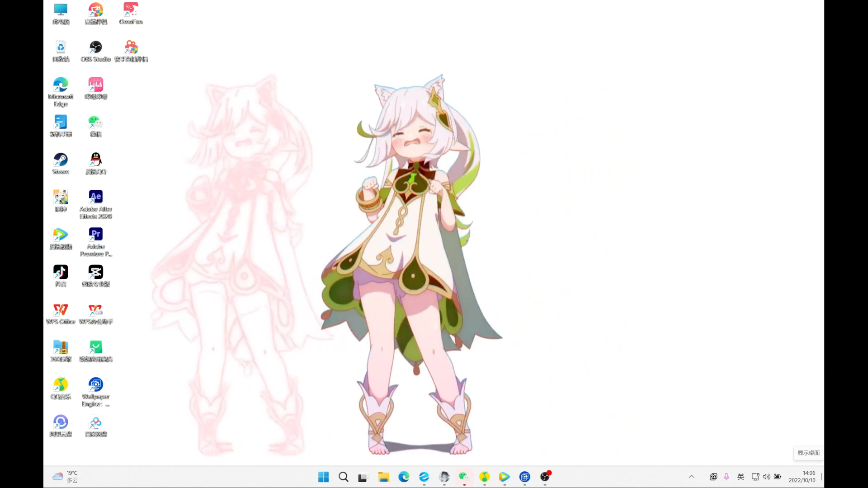868x488 pixels.
Task: Switch to OBS Studio on the taskbar
Action: coord(545,477)
